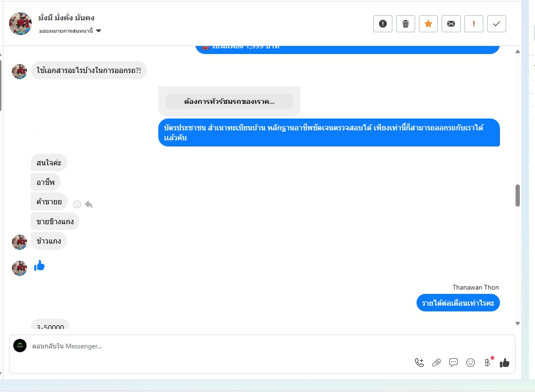Open emoji picker in the composer

point(471,363)
